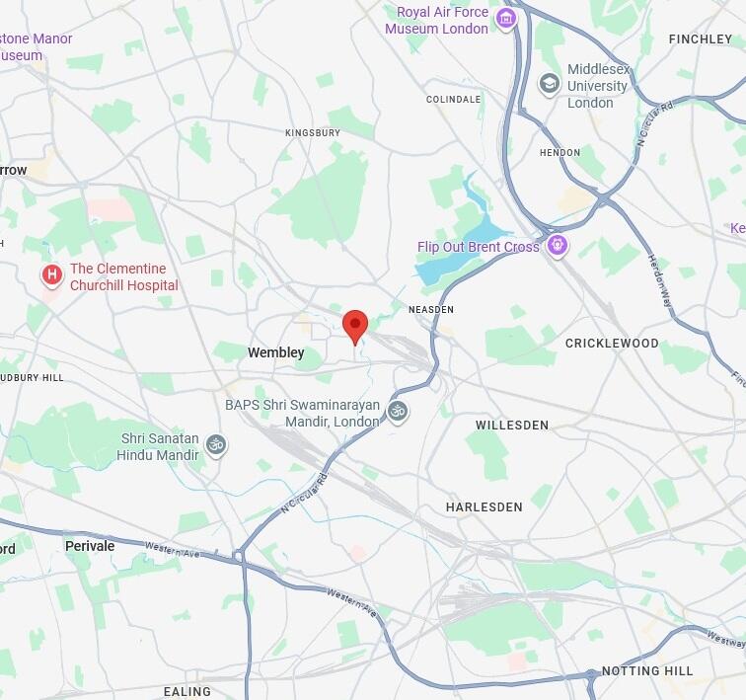Select the Neasden area label
The image size is (746, 700).
click(x=431, y=309)
